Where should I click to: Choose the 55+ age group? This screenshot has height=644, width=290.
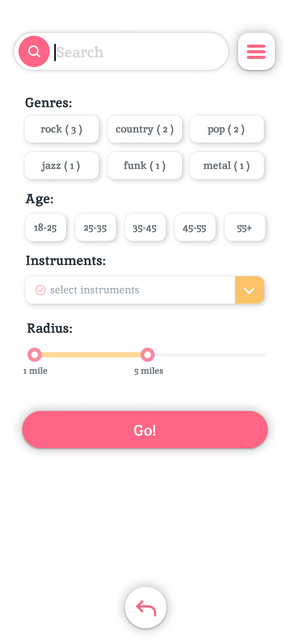(x=245, y=227)
